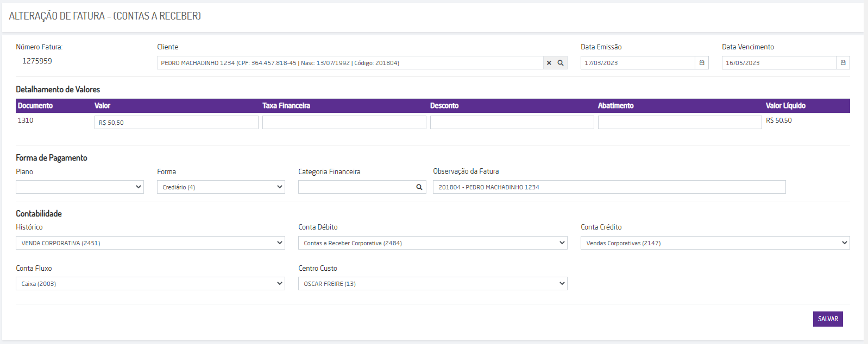Edit the Observação da Fatura text field
Screen dimensions: 868x344
tap(609, 187)
